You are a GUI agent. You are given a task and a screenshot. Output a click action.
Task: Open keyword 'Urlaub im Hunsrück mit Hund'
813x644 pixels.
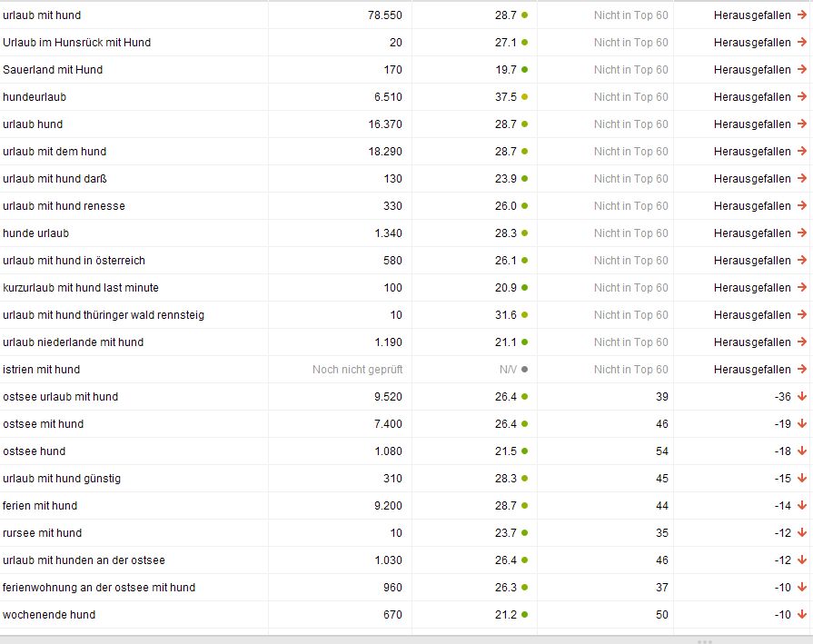(x=76, y=43)
